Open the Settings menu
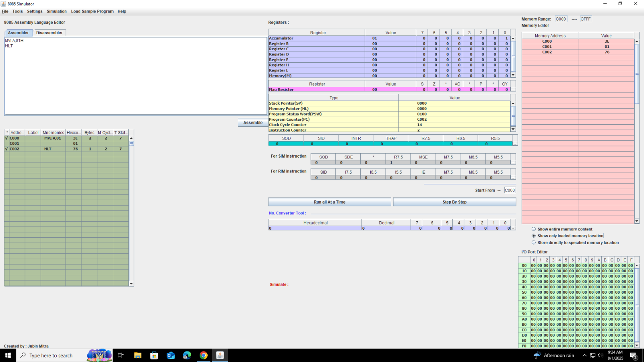 coord(35,11)
